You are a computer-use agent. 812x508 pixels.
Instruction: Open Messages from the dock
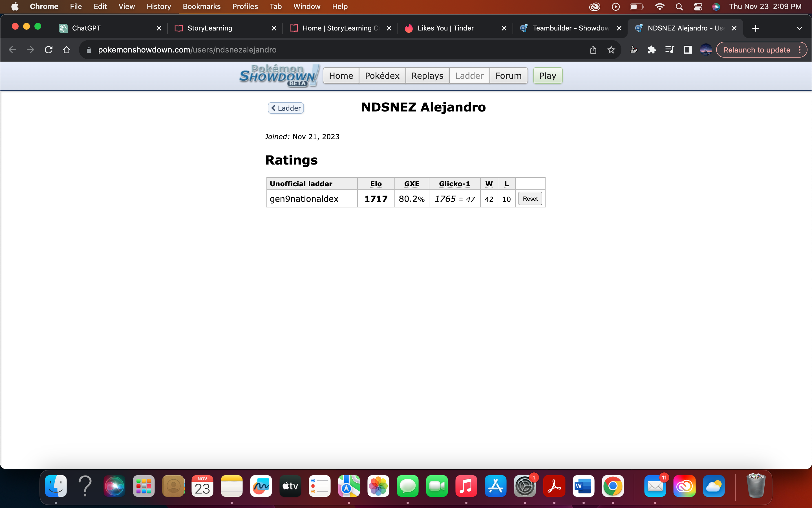(x=408, y=486)
